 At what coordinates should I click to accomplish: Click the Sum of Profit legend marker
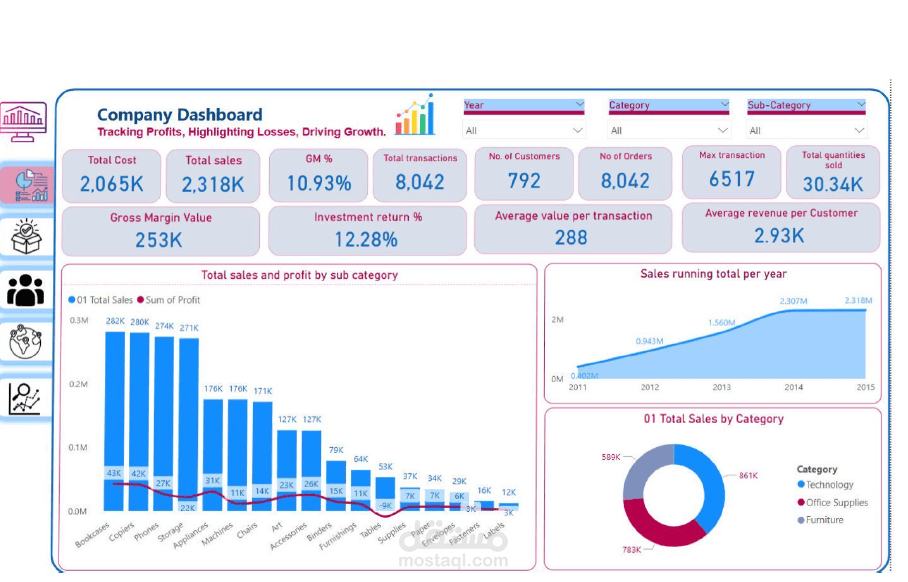click(140, 299)
